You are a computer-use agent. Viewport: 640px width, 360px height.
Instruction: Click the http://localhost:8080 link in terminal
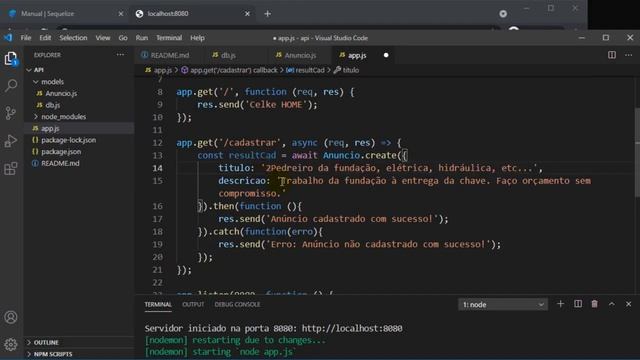(352, 328)
